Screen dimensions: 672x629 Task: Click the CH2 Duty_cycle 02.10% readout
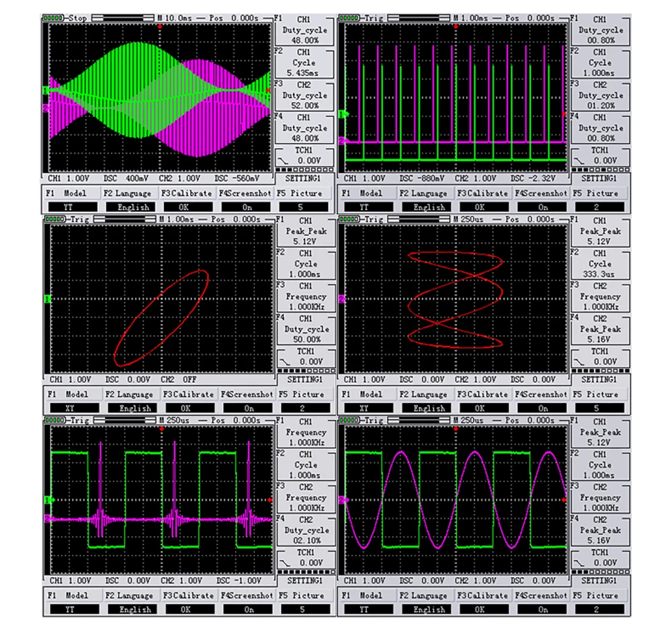[x=306, y=530]
